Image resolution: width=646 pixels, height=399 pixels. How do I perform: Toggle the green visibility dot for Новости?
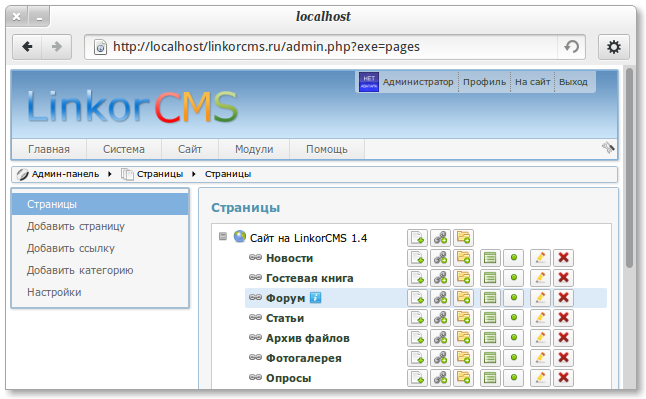coord(513,258)
